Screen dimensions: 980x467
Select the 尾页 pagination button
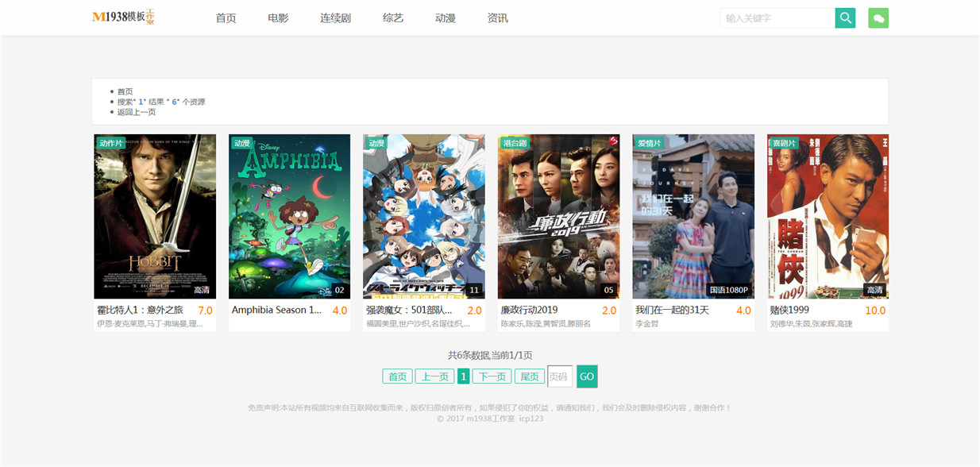point(529,376)
